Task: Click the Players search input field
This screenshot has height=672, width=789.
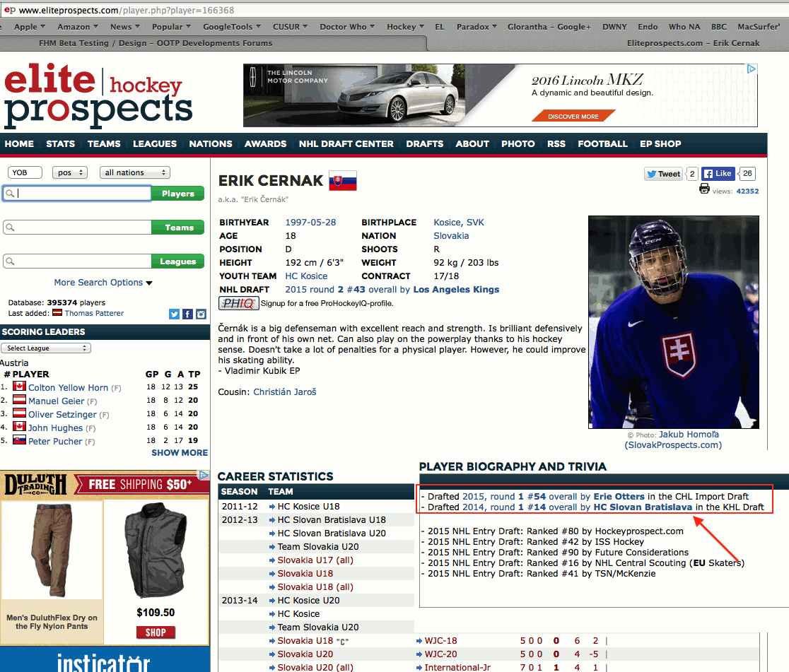Action: (77, 194)
